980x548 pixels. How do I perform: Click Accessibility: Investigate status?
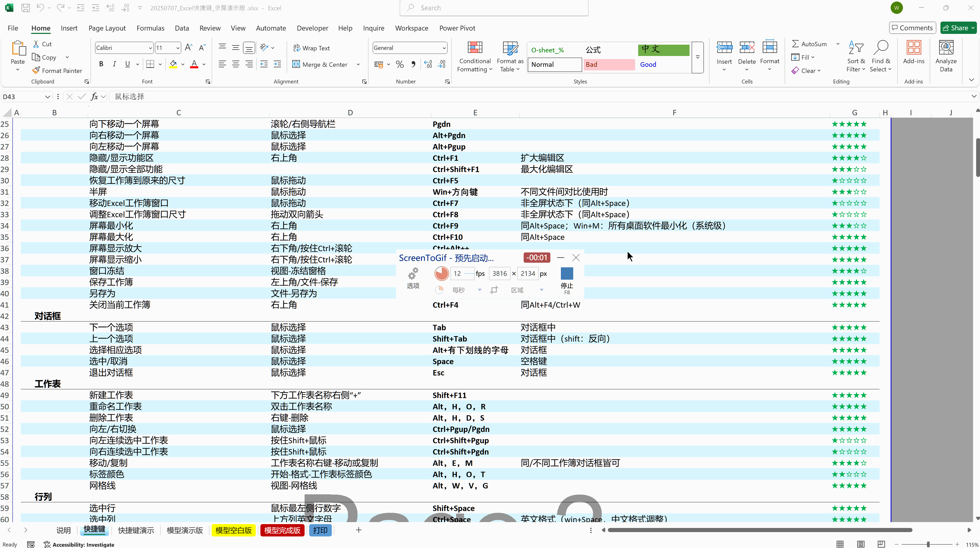point(79,545)
